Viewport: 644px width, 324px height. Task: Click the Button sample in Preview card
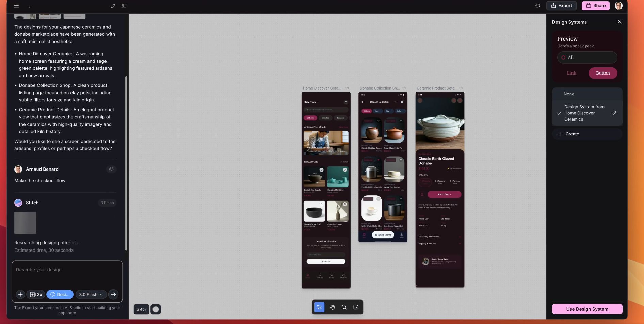click(x=603, y=73)
